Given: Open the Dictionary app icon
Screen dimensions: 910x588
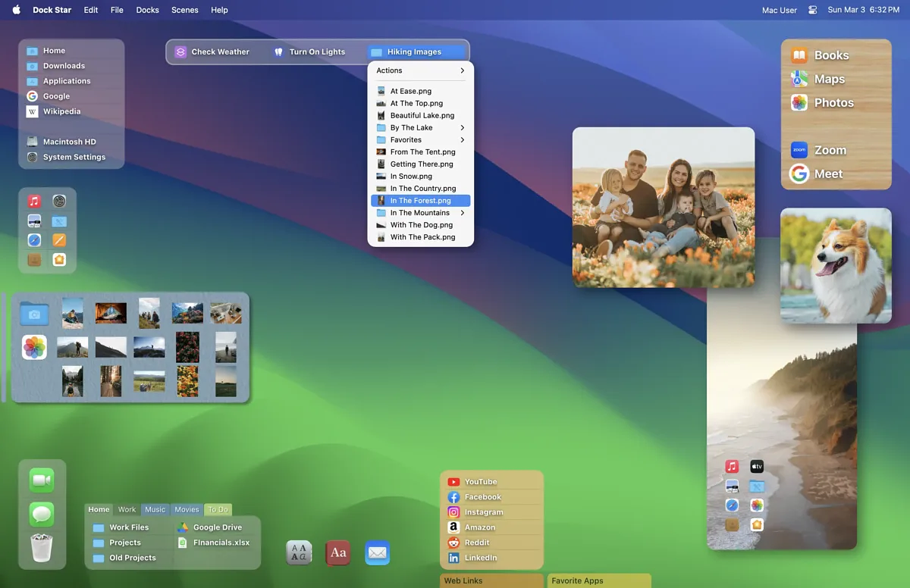Looking at the screenshot, I should tap(338, 552).
